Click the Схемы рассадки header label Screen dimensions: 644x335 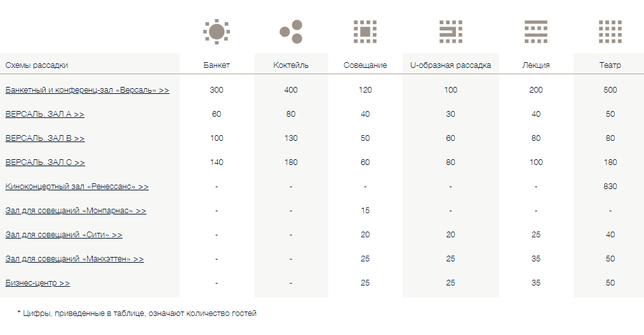pos(37,65)
